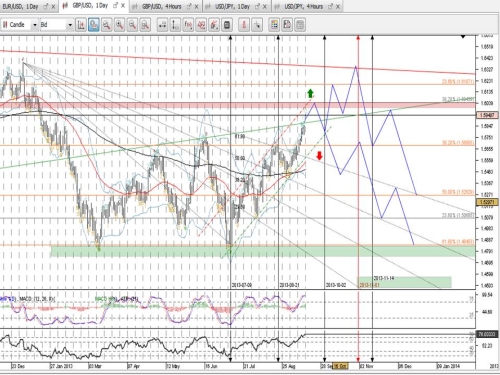
Task: Click the first magnifier zoom icon
Action: (x=106, y=25)
